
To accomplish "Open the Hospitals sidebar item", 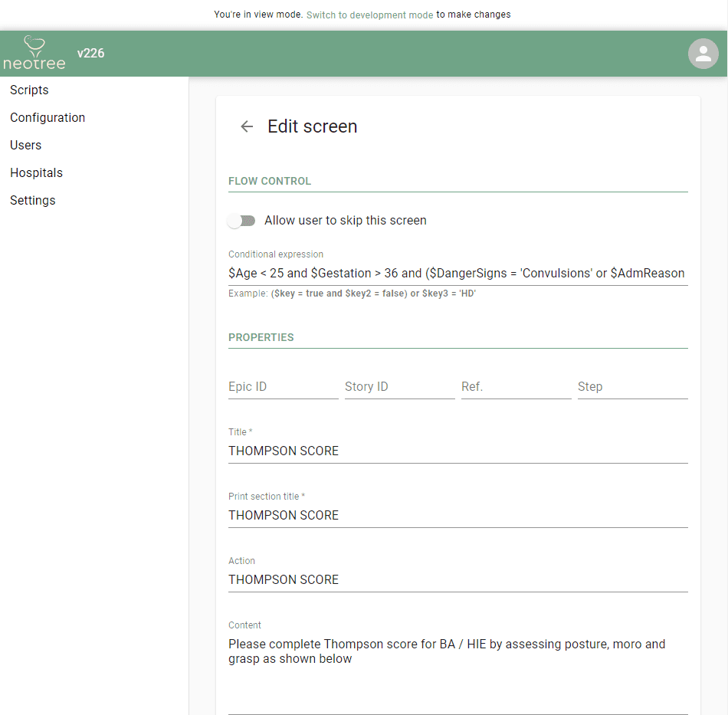I will pos(37,173).
